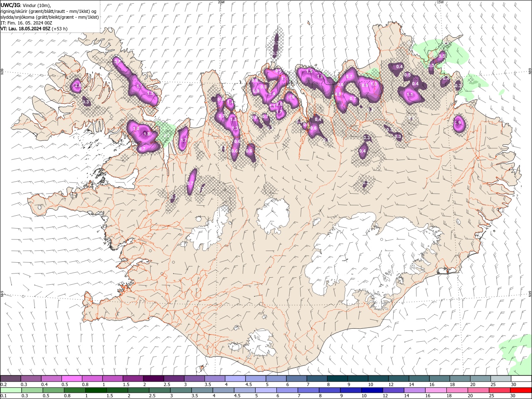Click the '2.0' precipitation value in Westfjords

[x=77, y=86]
